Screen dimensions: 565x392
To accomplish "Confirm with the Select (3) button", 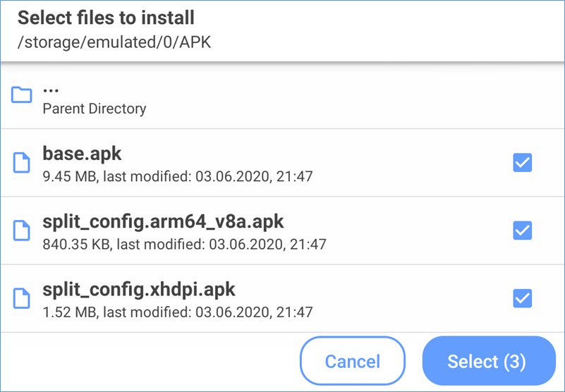I will point(487,362).
